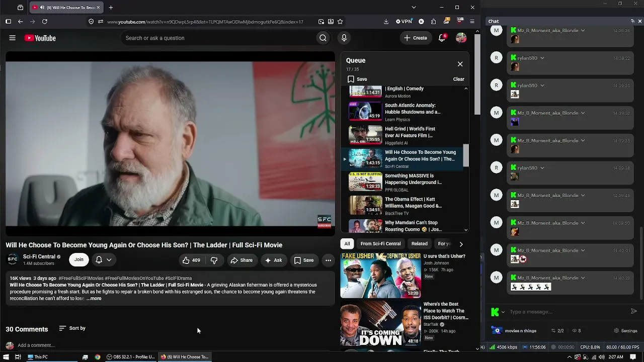Open Settings in the Chat window
This screenshot has width=644, height=362.
pos(625,331)
